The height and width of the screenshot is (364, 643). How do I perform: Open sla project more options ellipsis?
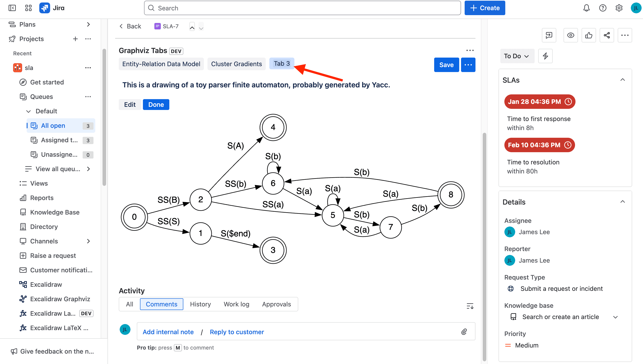point(88,68)
